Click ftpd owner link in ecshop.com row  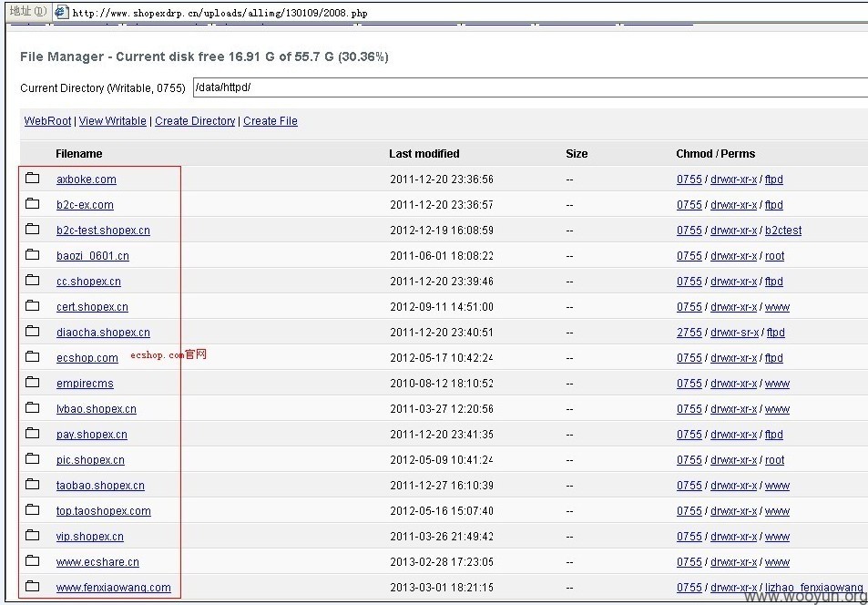[x=774, y=358]
